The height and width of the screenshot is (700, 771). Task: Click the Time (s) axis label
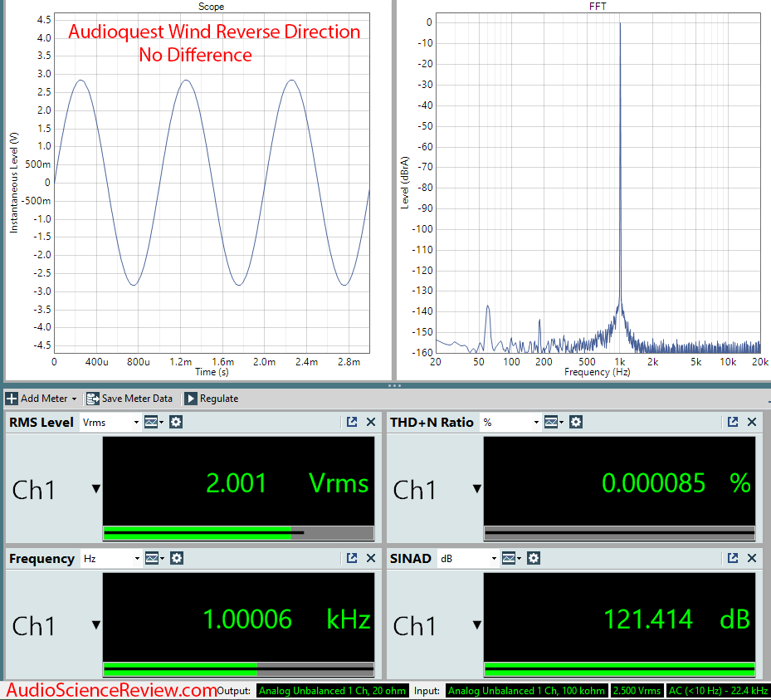[x=212, y=372]
